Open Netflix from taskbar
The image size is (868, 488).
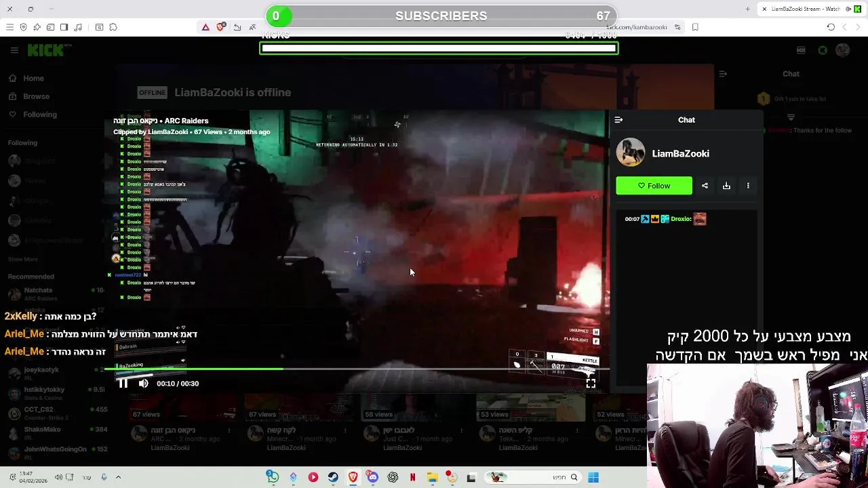[412, 477]
